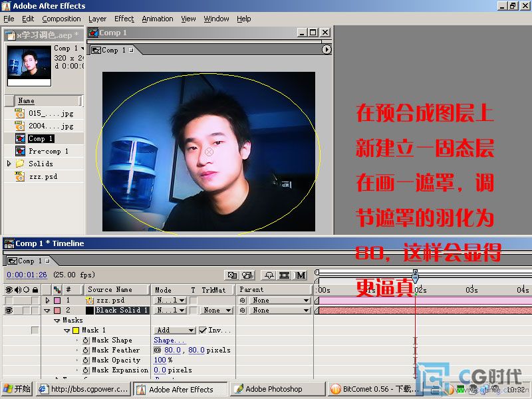Screen dimensions: 532x399
Task: Click the current time 0:00:01:26
Action: pyautogui.click(x=27, y=275)
